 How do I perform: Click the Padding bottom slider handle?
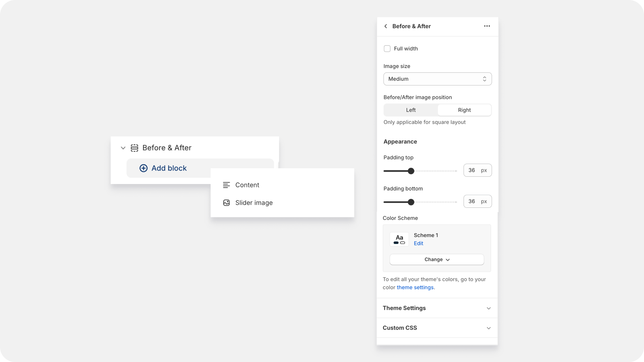[x=411, y=202]
